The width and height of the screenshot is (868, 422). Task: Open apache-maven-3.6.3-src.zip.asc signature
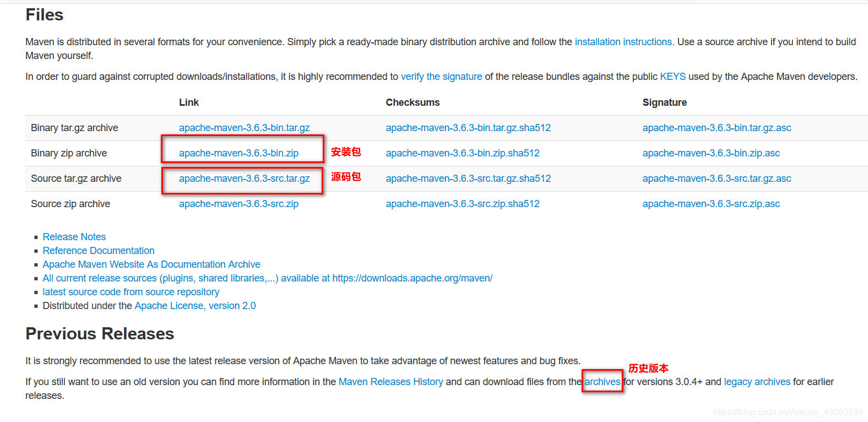click(711, 204)
